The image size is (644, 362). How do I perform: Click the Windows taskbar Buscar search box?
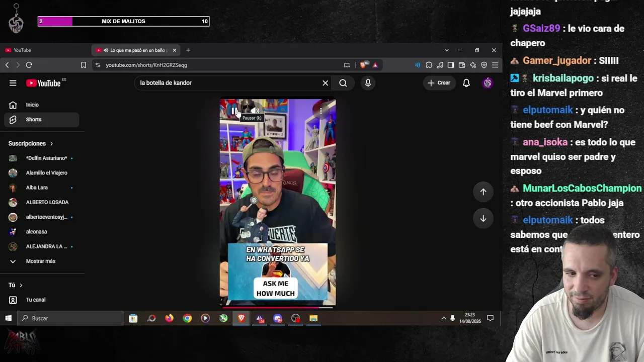point(70,318)
